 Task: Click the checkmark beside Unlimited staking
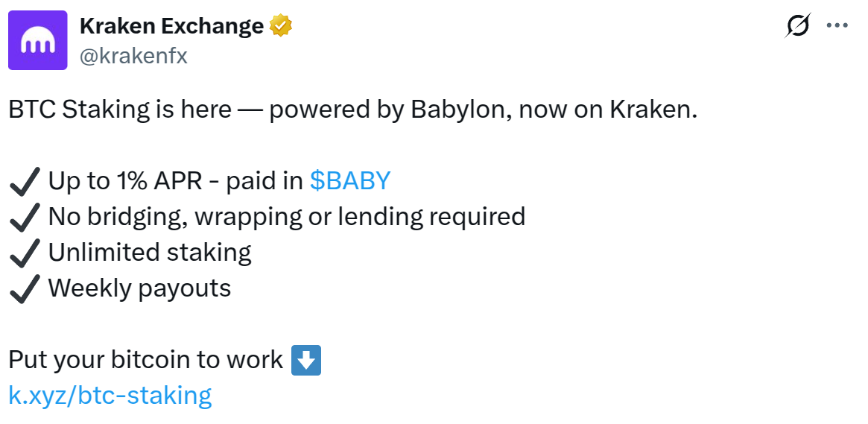pos(25,253)
